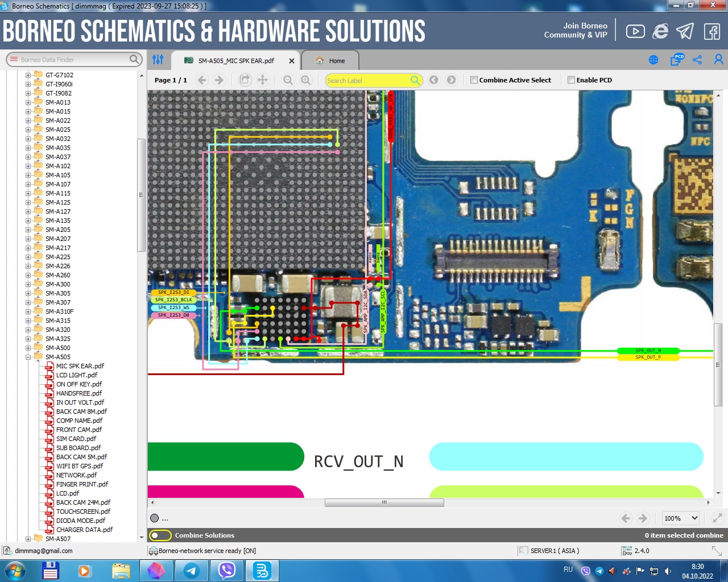The width and height of the screenshot is (728, 582).
Task: Collapse the SM-A505 folder
Action: click(x=28, y=357)
